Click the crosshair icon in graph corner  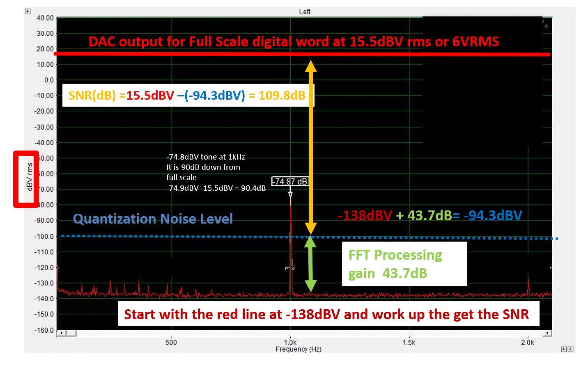[546, 25]
